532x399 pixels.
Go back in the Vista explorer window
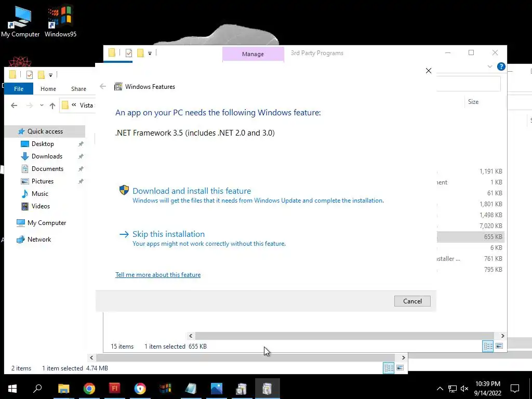[x=14, y=105]
